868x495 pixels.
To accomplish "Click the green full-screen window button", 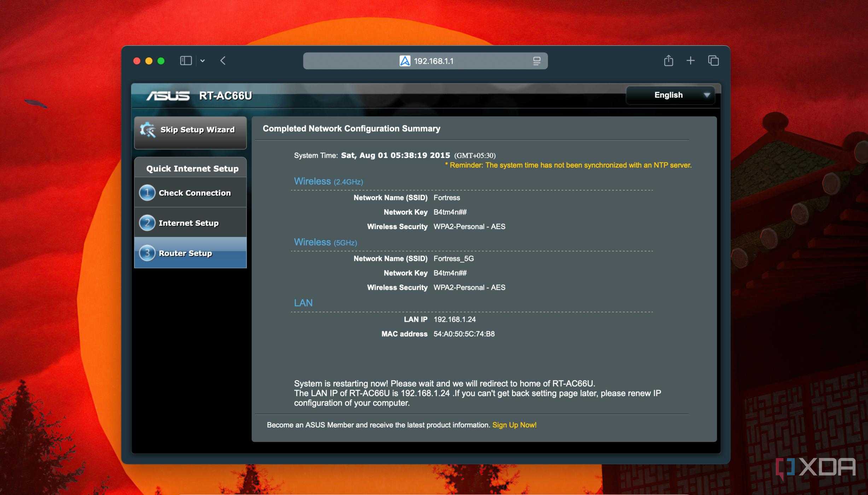I will 161,61.
